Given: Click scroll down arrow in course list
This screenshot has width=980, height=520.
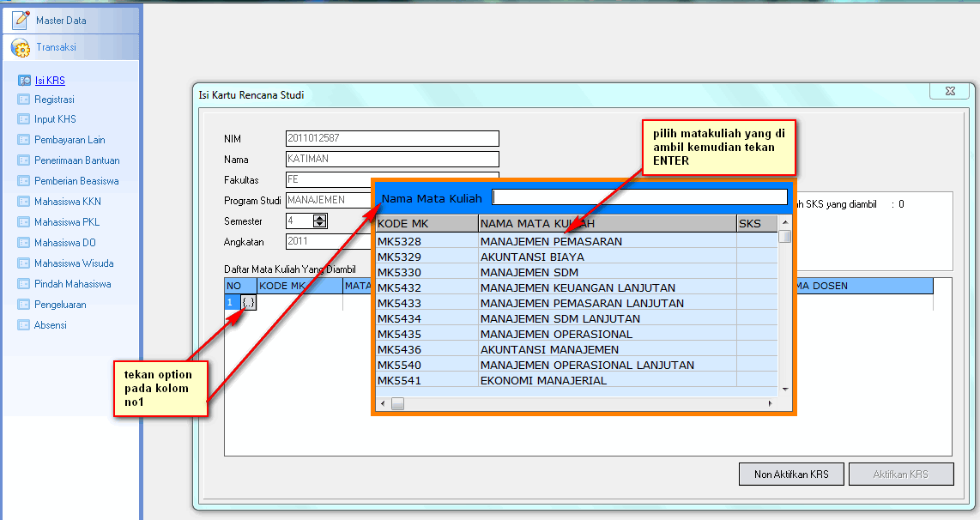Looking at the screenshot, I should coord(785,390).
